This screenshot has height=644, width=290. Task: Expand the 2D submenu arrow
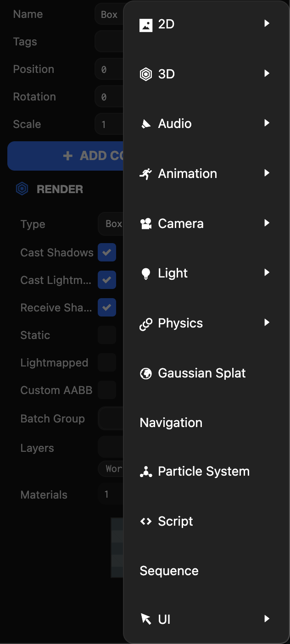[267, 23]
